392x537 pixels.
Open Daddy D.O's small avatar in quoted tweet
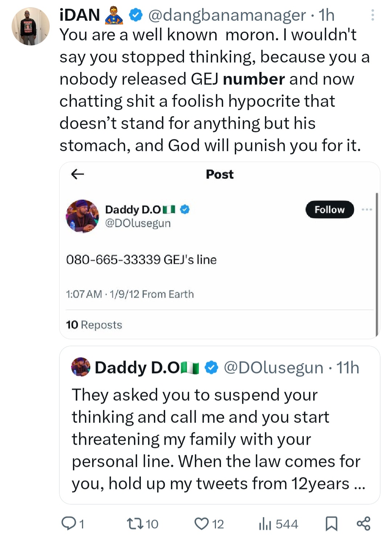tap(81, 367)
